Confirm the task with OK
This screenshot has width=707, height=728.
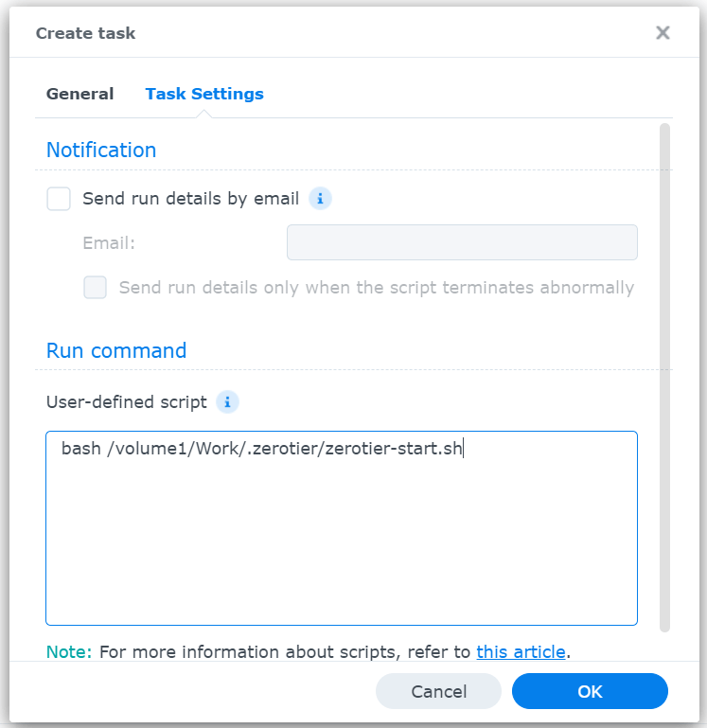pos(590,691)
